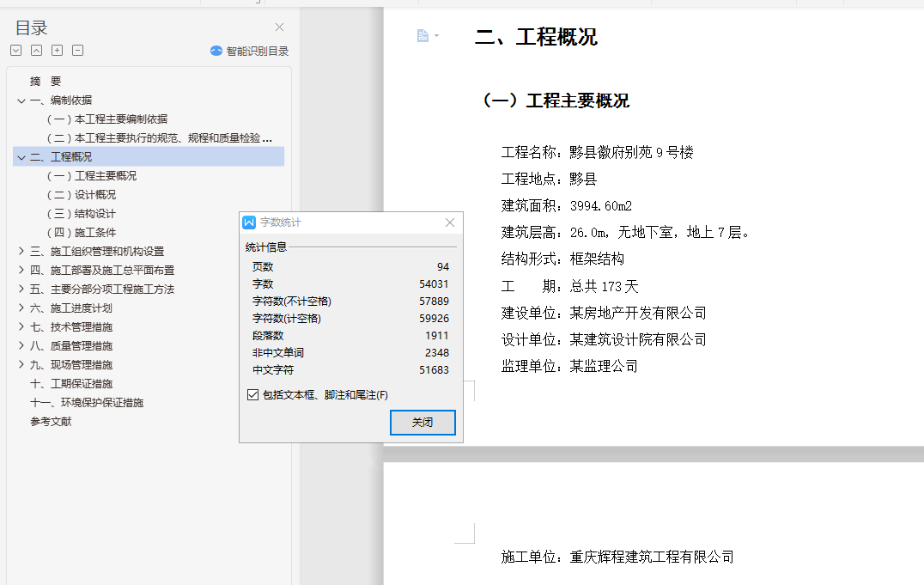Select 七、技术管理措施 heading
This screenshot has width=924, height=585.
click(71, 326)
